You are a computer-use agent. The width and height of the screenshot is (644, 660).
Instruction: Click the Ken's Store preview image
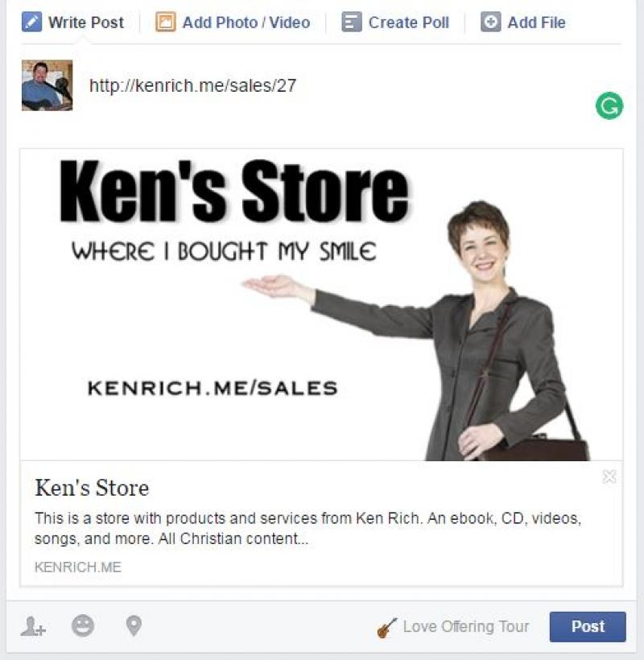[321, 305]
